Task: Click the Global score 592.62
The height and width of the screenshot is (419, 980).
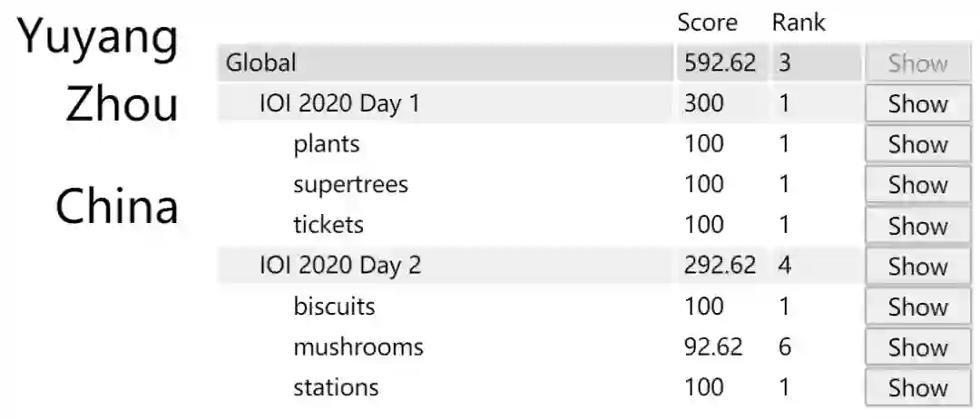Action: (x=720, y=63)
